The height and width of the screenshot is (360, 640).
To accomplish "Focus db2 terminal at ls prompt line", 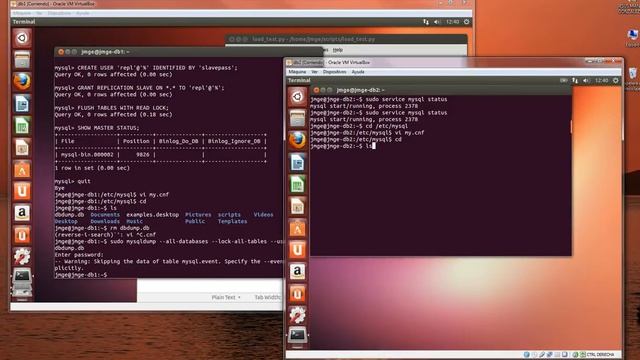I will pyautogui.click(x=343, y=146).
